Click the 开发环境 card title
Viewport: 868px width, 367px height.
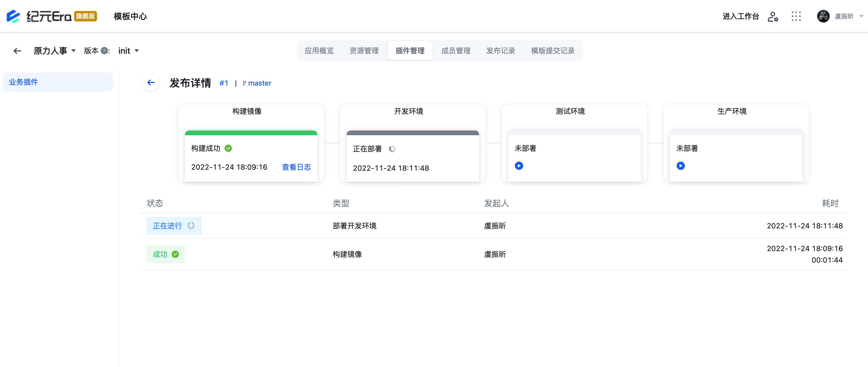(409, 111)
